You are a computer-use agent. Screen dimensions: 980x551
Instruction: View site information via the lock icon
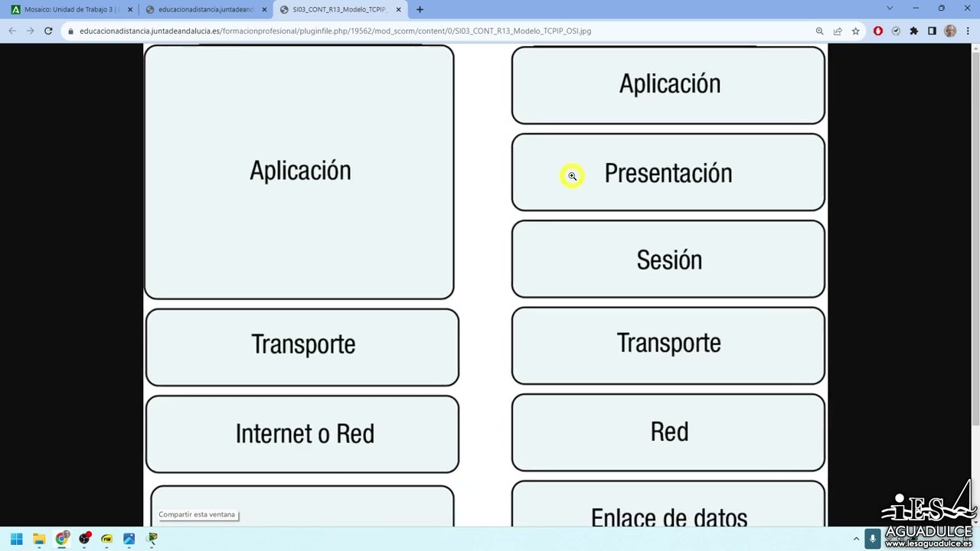(70, 31)
